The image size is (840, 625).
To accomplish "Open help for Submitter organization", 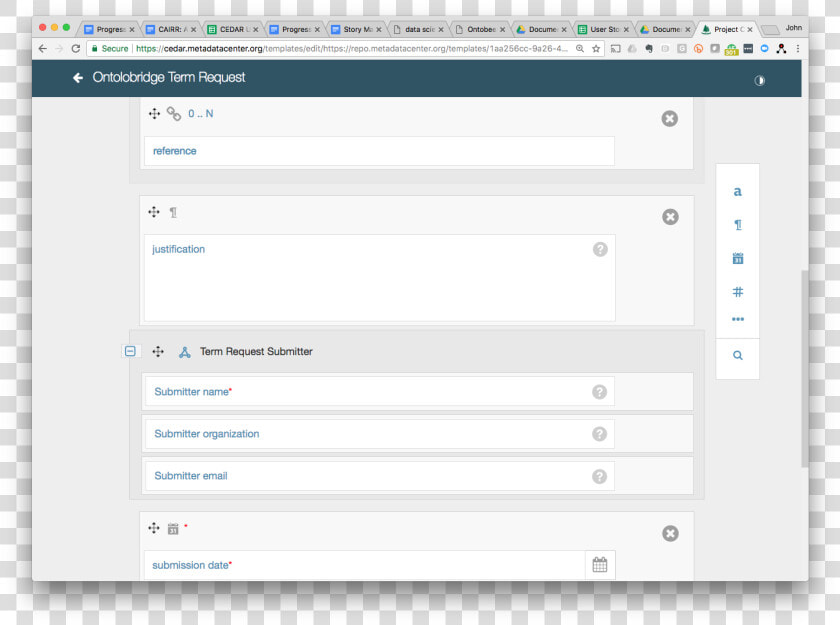I will click(x=599, y=434).
